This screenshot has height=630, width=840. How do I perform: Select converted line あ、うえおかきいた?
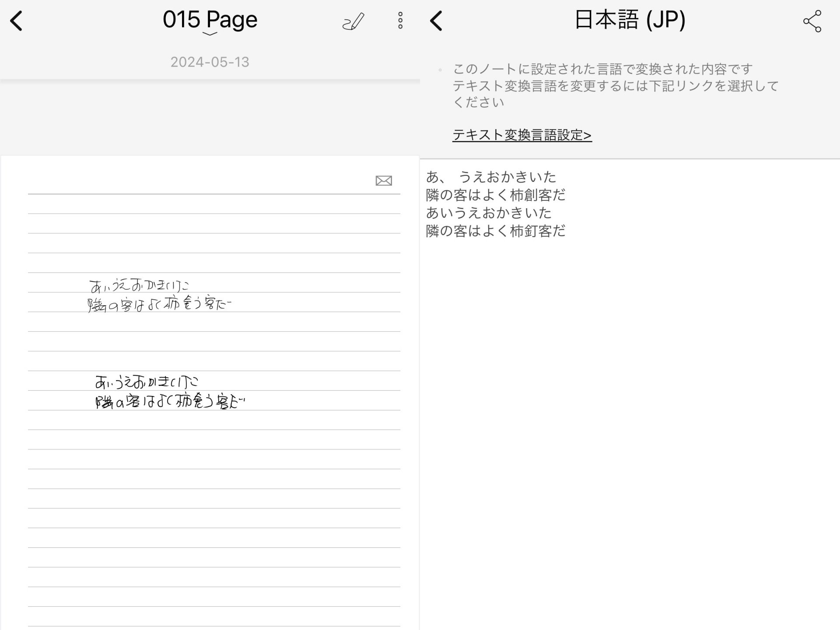coord(490,177)
